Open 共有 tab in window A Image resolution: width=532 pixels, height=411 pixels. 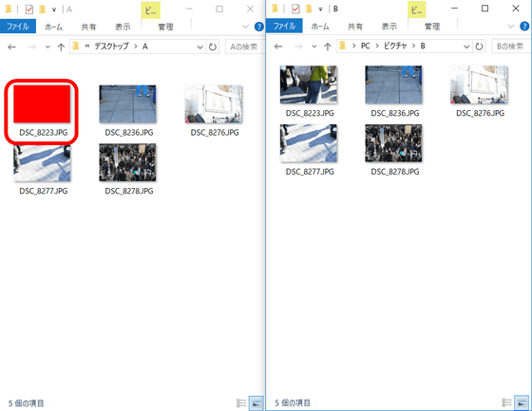coord(88,27)
